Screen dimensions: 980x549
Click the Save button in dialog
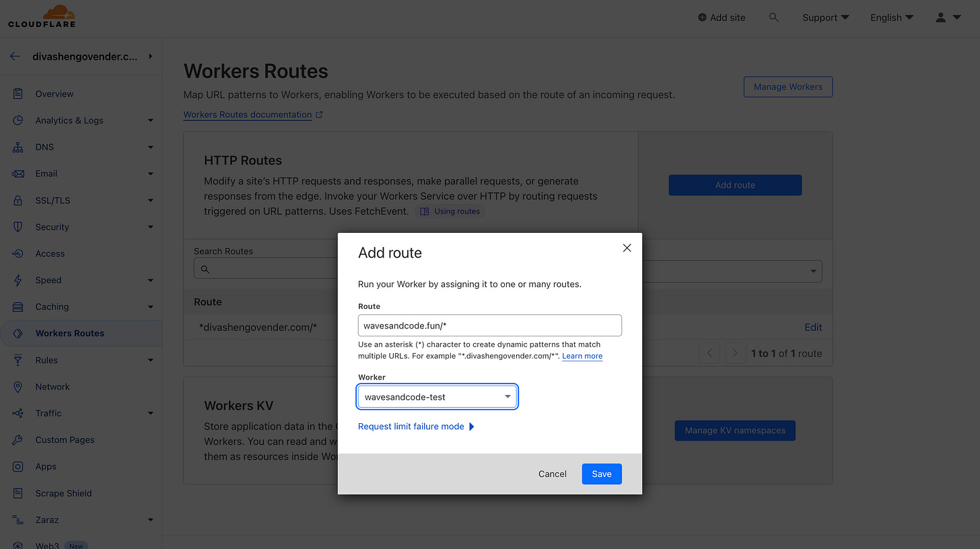tap(602, 474)
